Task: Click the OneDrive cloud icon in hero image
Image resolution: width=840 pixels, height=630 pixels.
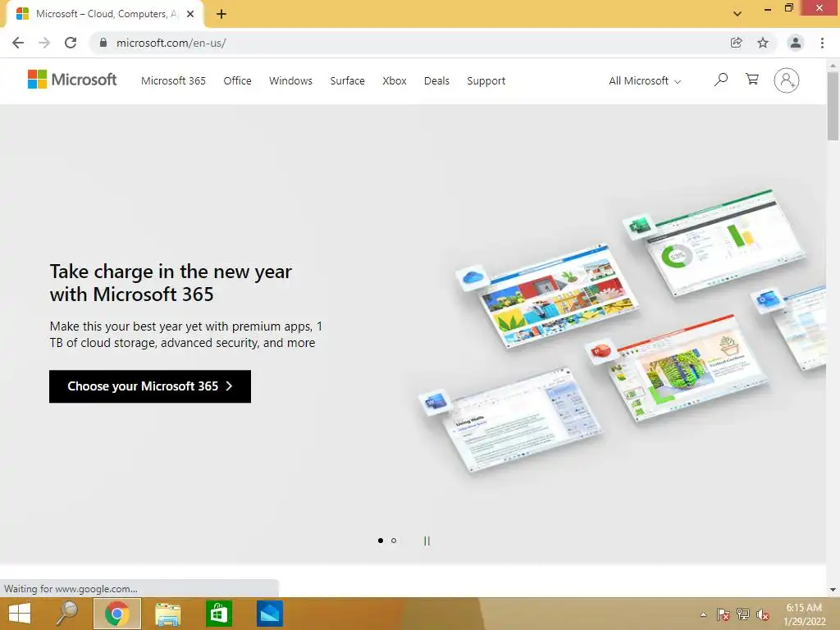Action: (473, 277)
